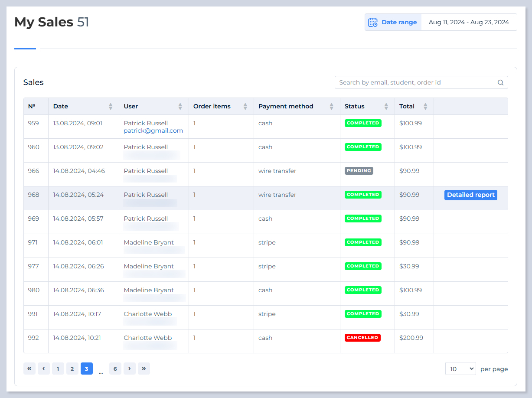Click the calendar icon beside Date range

372,22
